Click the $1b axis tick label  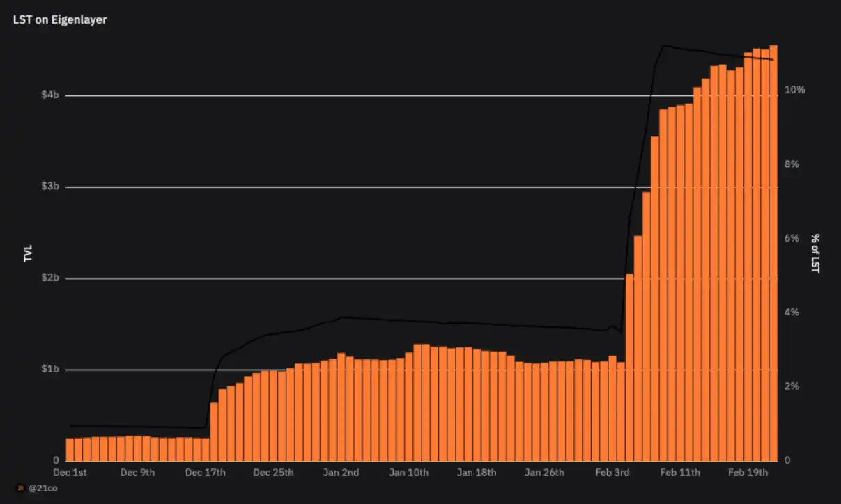click(49, 370)
